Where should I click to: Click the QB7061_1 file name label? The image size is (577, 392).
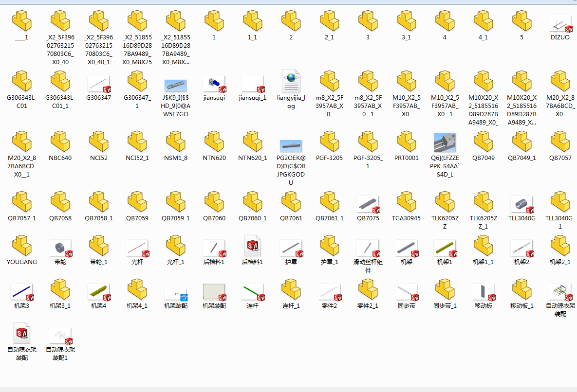tap(329, 218)
